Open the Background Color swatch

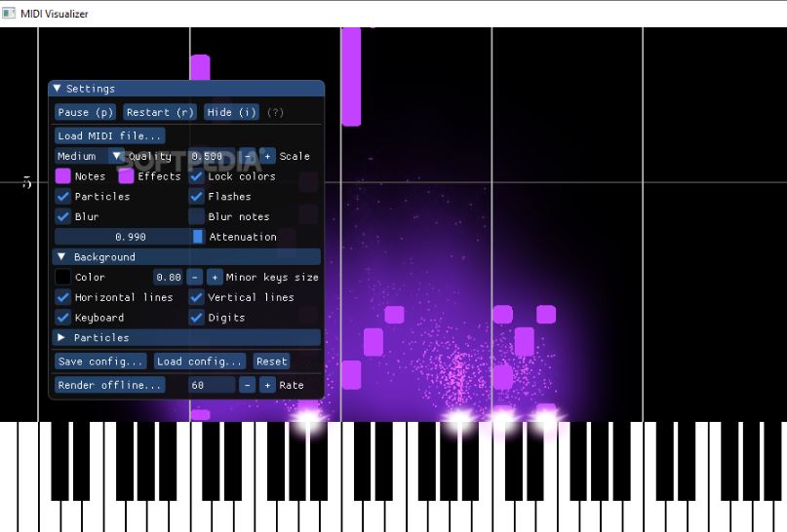click(x=62, y=277)
